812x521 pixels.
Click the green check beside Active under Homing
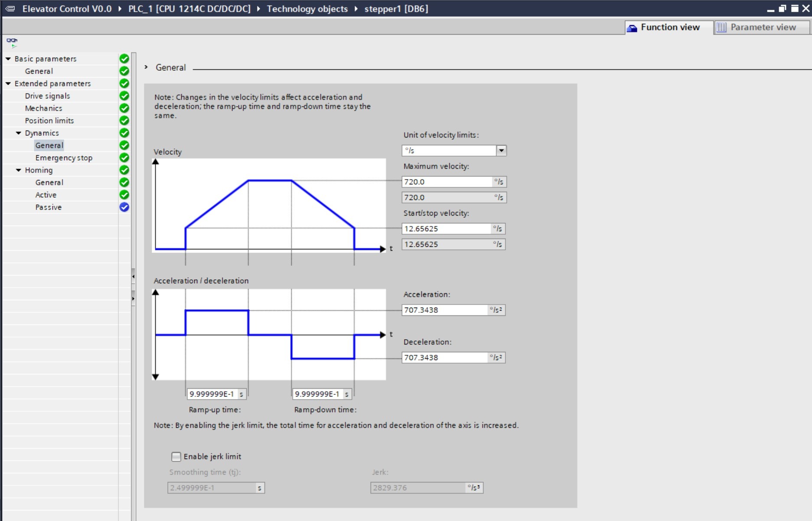coord(124,195)
